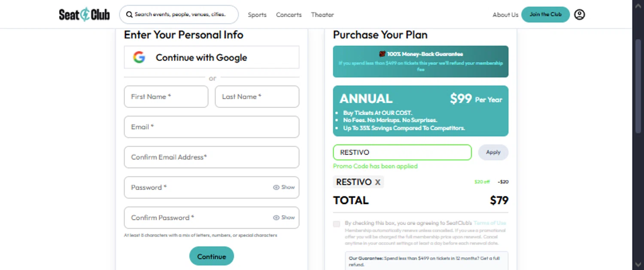Viewport: 644px width, 270px height.
Task: Remove the RESTIVO promo code tag
Action: [378, 183]
